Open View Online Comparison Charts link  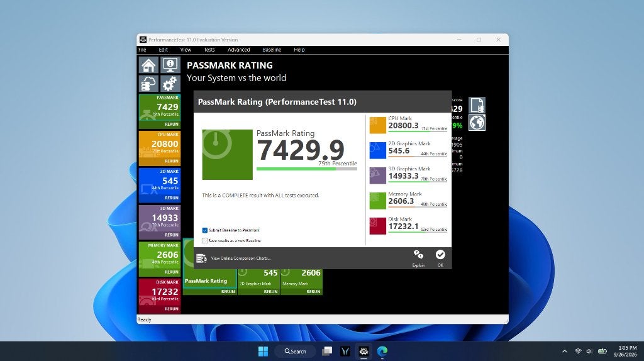[x=241, y=258]
